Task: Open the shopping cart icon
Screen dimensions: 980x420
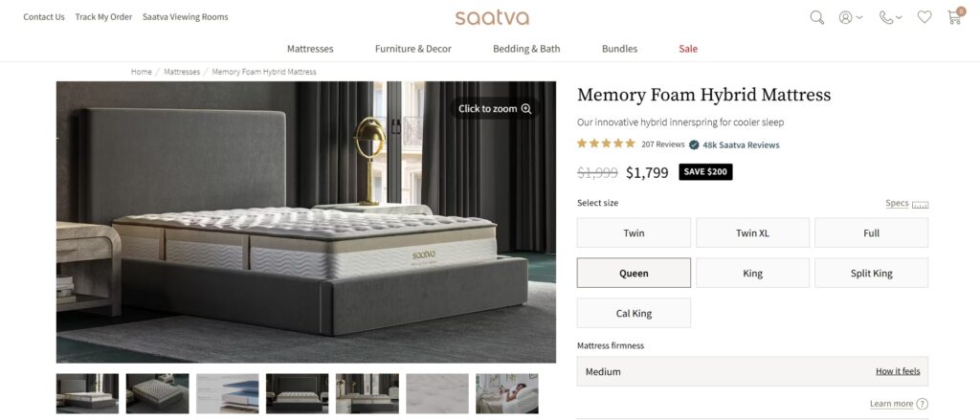Action: click(x=954, y=16)
